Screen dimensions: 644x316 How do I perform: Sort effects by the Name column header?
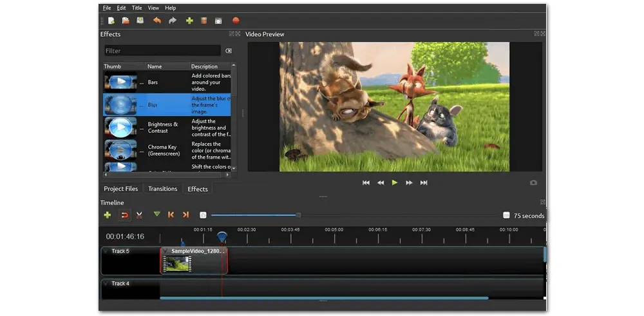click(x=167, y=66)
